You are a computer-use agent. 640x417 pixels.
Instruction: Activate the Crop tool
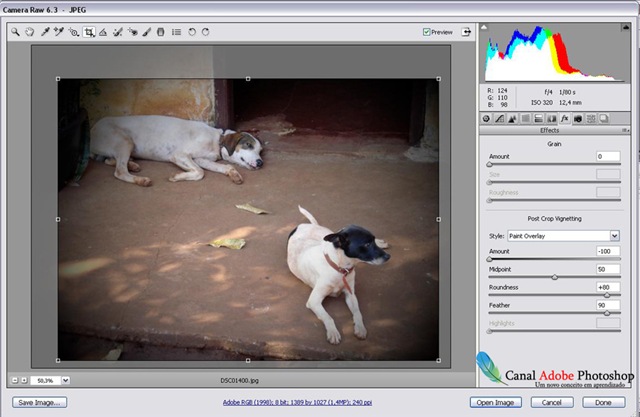tap(89, 32)
